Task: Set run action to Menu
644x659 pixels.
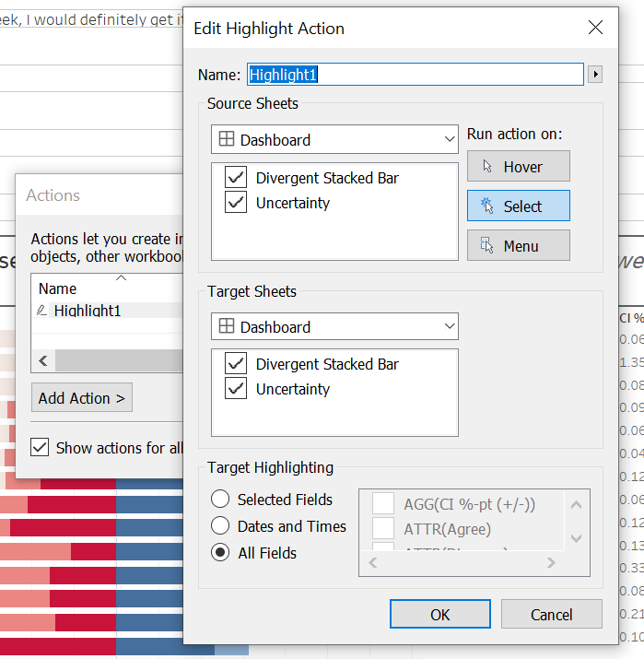Action: [x=518, y=246]
